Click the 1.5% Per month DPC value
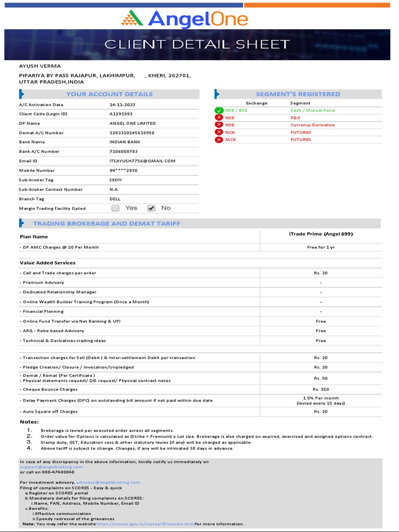399x532 pixels. 321,398
